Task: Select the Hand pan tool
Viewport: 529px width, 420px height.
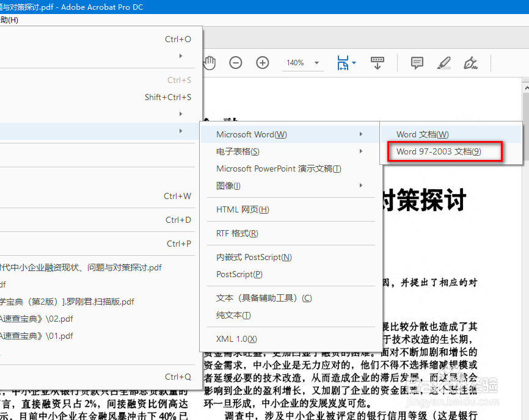Action: (210, 63)
